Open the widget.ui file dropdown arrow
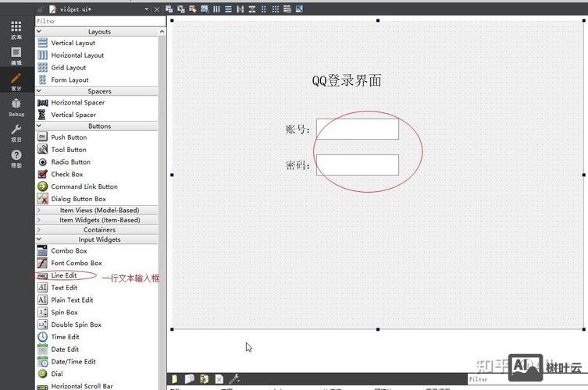Screen dimensions: 588x390 click(x=147, y=9)
